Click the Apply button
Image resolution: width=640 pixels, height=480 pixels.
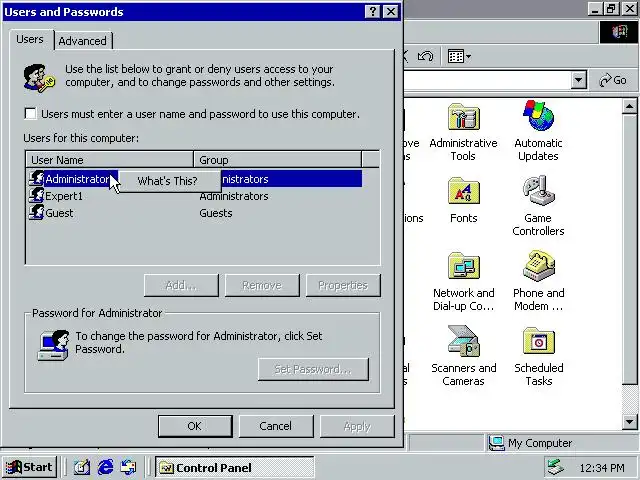(x=357, y=426)
